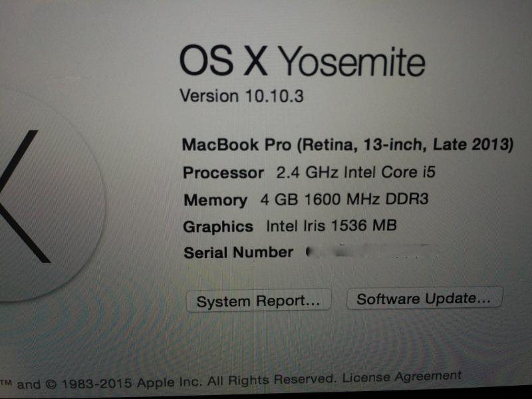Click the Version 10.10.3 text
Screen dimensions: 532x399
(x=241, y=96)
